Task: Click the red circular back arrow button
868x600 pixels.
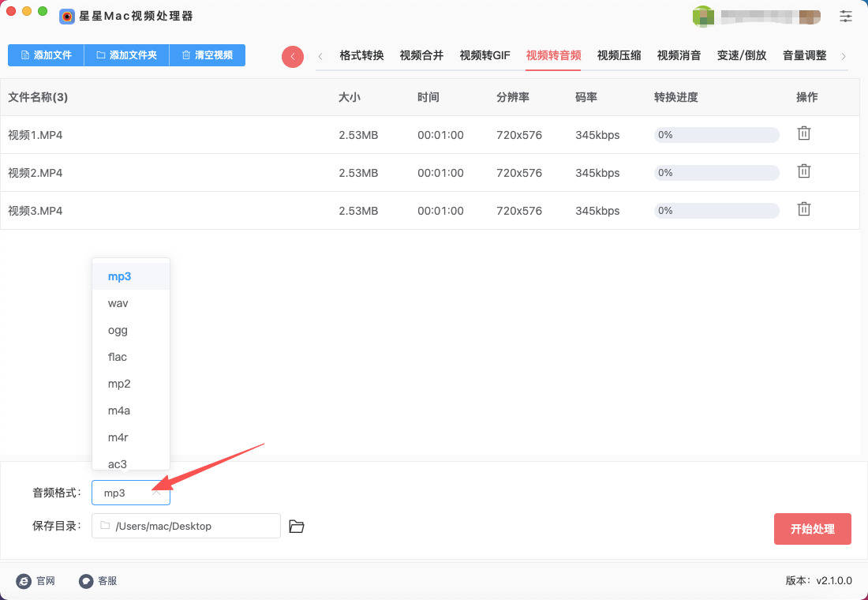Action: [x=293, y=56]
